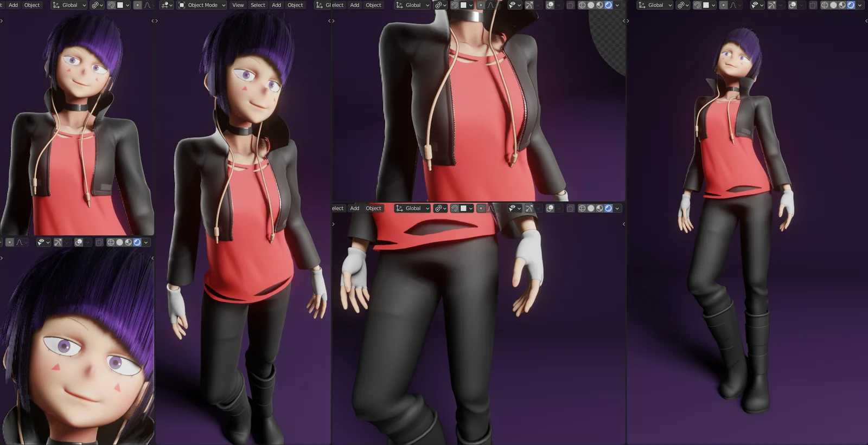Toggle snapping magnet in top-left bust viewport
The height and width of the screenshot is (445, 868).
111,5
